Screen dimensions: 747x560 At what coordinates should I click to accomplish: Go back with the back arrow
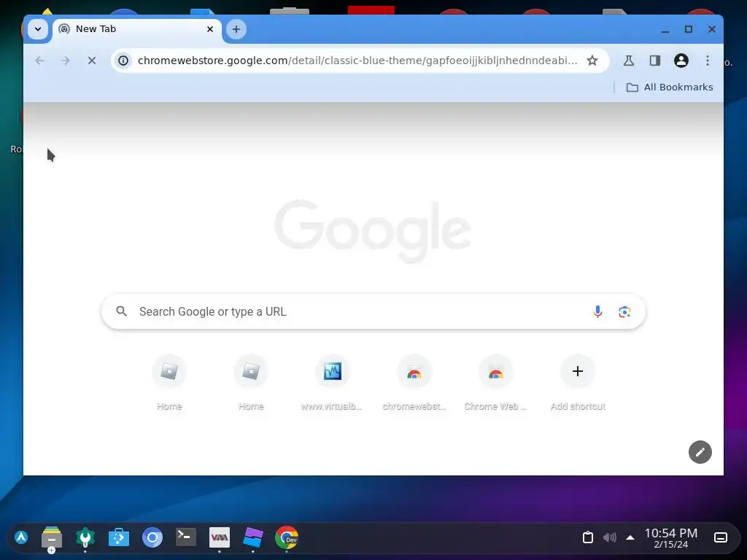tap(39, 61)
